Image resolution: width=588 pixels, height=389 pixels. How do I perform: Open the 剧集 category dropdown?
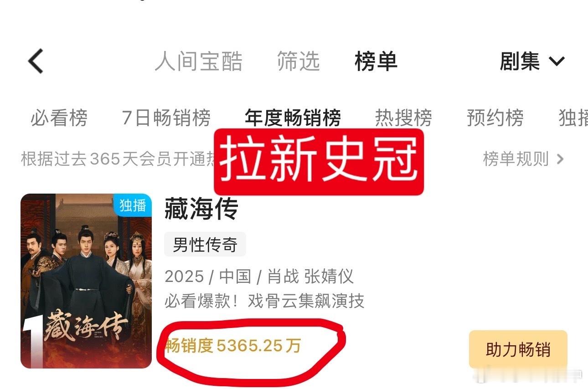532,61
